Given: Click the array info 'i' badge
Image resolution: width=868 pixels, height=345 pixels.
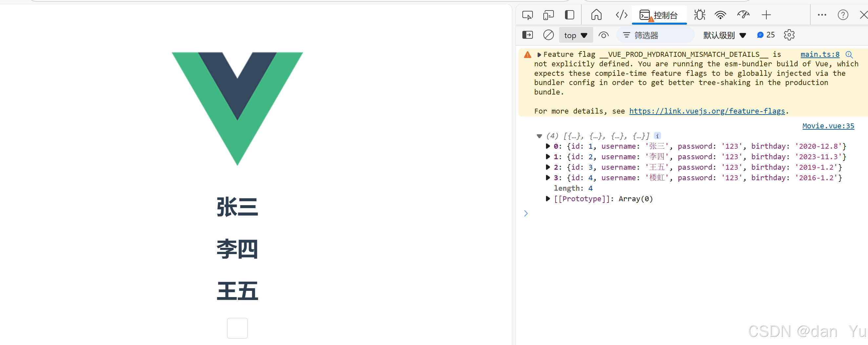Looking at the screenshot, I should pyautogui.click(x=657, y=136).
